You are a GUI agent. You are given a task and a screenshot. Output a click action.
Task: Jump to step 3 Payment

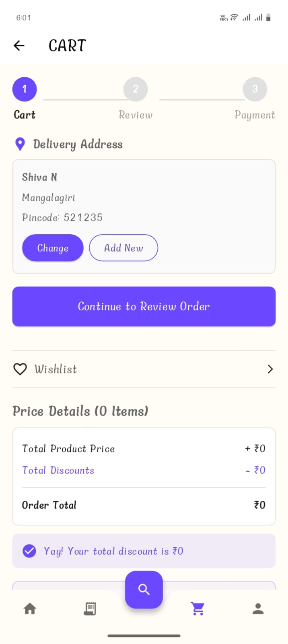point(255,89)
